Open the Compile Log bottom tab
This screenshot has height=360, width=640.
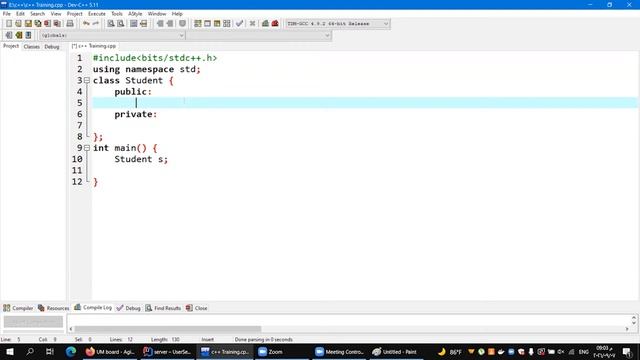point(93,307)
